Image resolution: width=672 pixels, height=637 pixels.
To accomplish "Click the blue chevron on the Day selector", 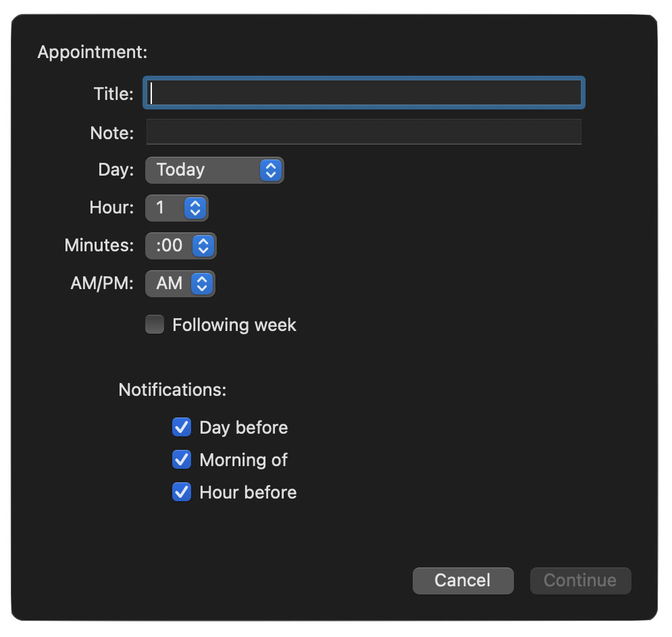I will point(270,170).
